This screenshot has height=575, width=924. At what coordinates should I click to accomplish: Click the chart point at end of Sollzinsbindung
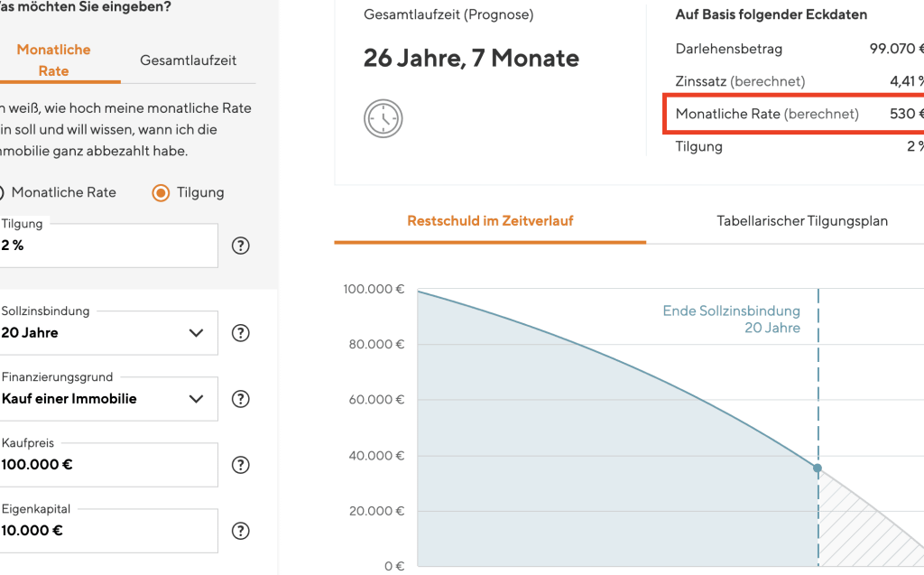tap(818, 468)
